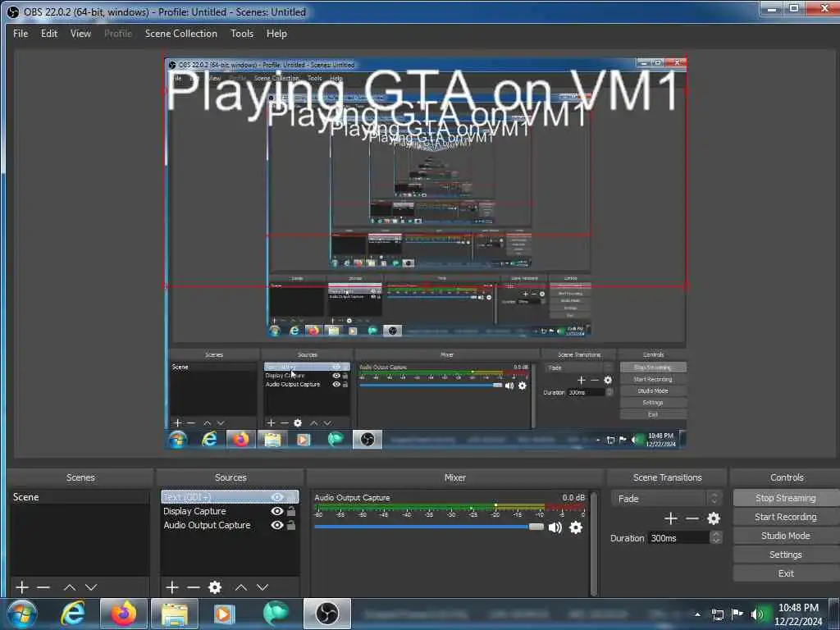Click the Duration 300ms input field
This screenshot has height=630, width=840.
coord(678,538)
